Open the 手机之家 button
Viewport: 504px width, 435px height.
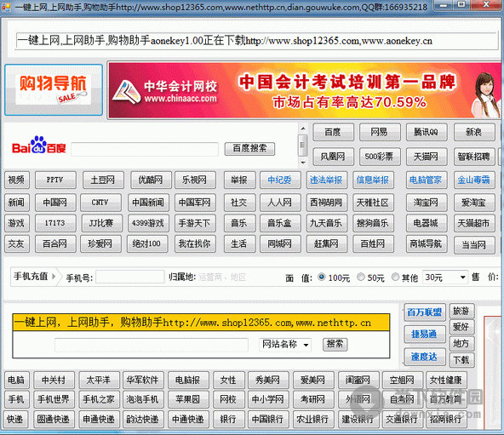[x=100, y=399]
